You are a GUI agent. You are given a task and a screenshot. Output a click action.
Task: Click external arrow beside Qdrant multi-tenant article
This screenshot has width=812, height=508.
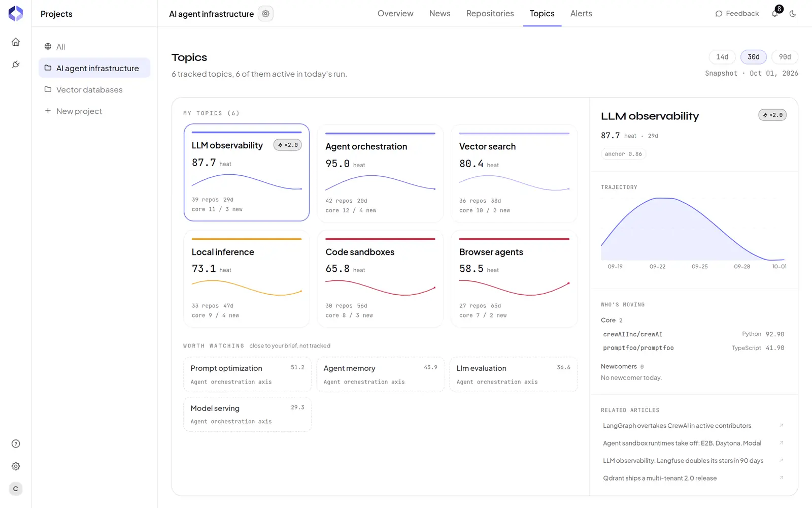[781, 478]
